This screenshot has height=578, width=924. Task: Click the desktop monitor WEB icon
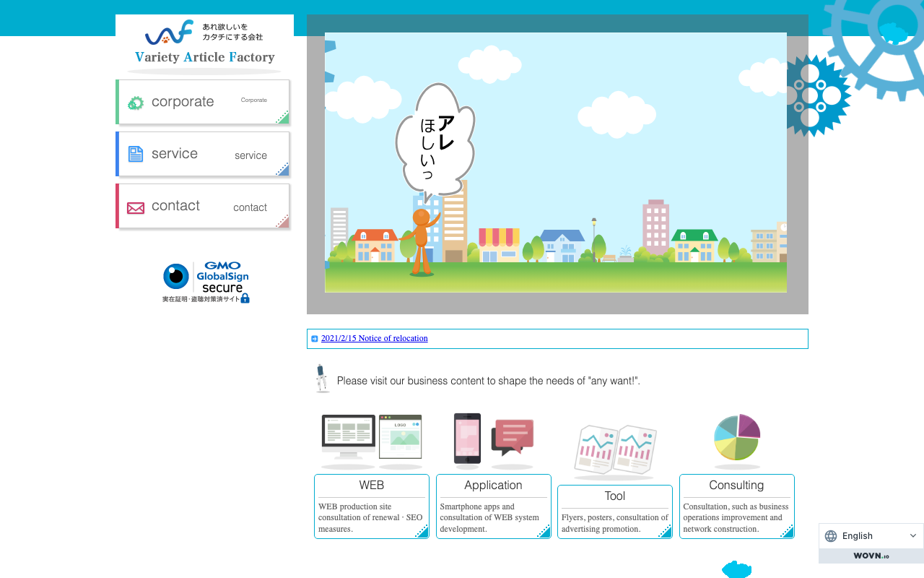pos(372,439)
